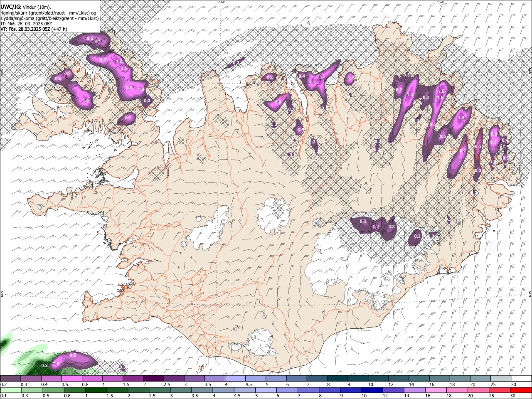
Task: Click the '0.1' label under the lower legend
Action: coord(3,396)
